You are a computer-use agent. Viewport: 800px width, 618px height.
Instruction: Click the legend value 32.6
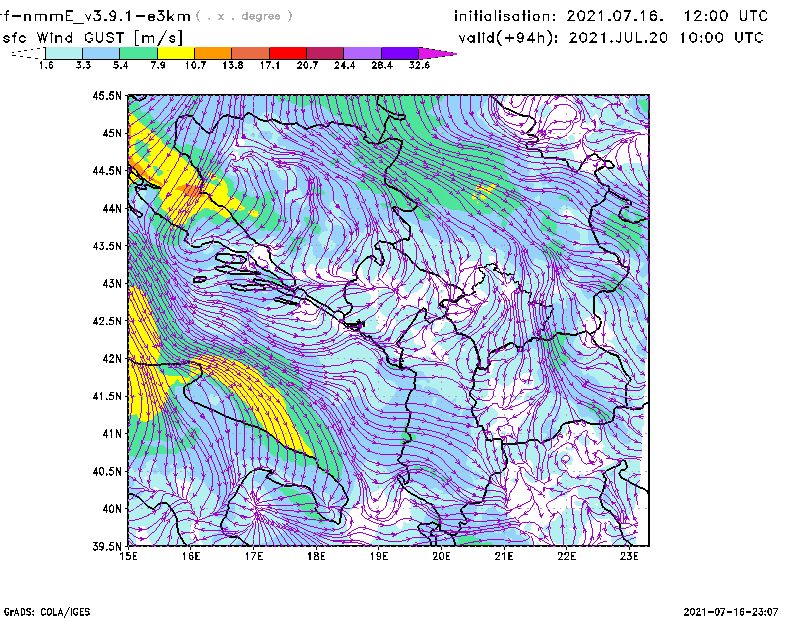[x=419, y=65]
